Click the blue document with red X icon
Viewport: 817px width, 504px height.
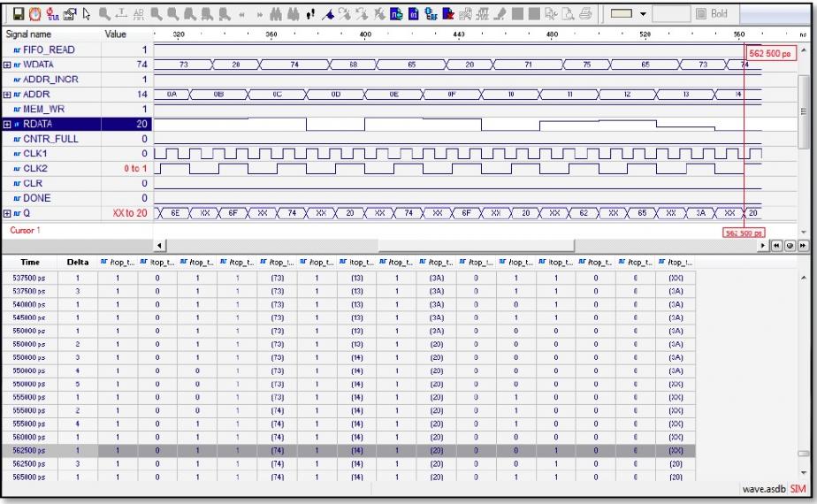448,14
